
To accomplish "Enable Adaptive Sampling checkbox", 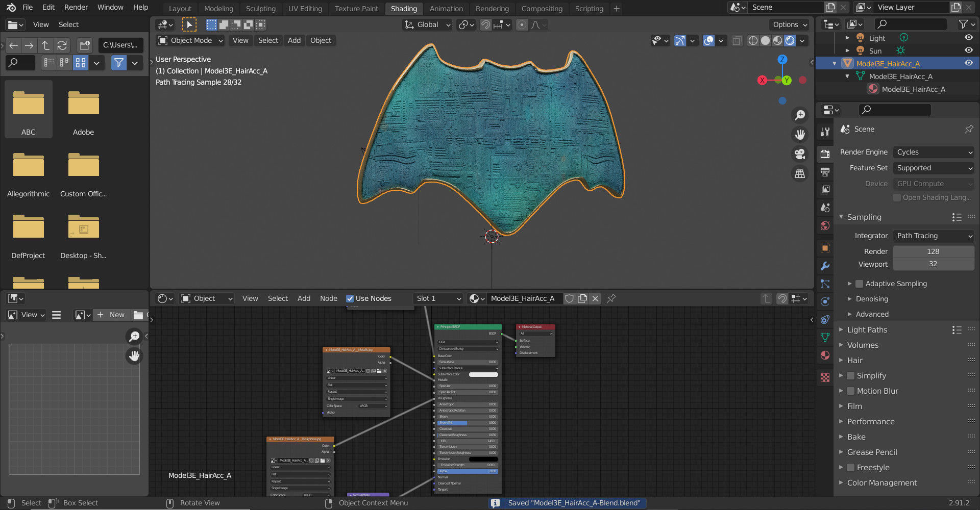I will (x=859, y=284).
